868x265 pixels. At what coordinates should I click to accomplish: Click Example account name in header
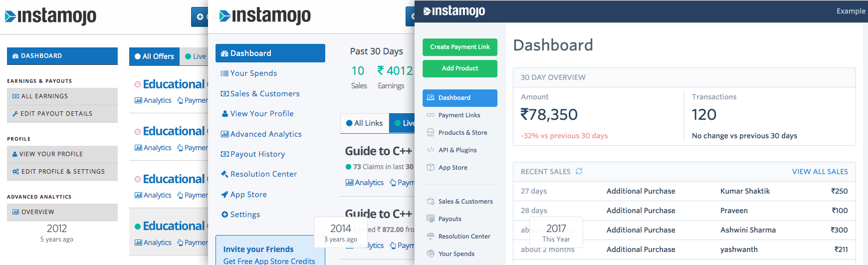851,11
